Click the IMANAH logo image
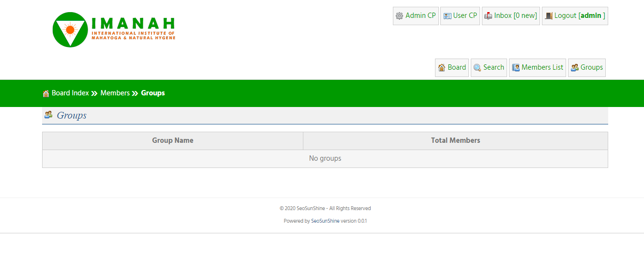The height and width of the screenshot is (259, 644). point(114,30)
